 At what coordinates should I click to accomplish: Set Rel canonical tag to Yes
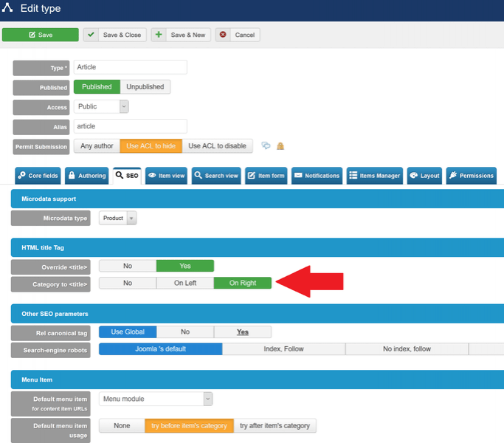(243, 332)
